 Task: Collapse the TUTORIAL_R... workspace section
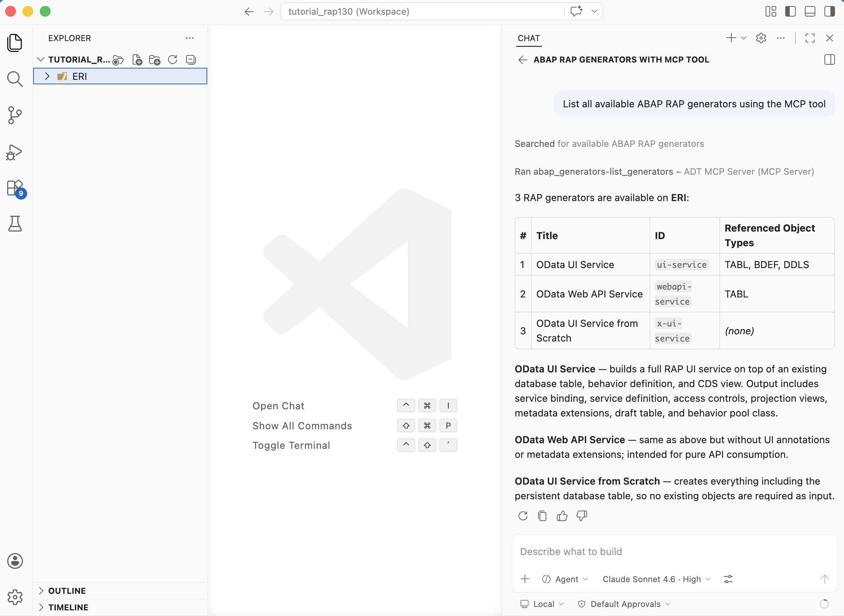pos(41,59)
